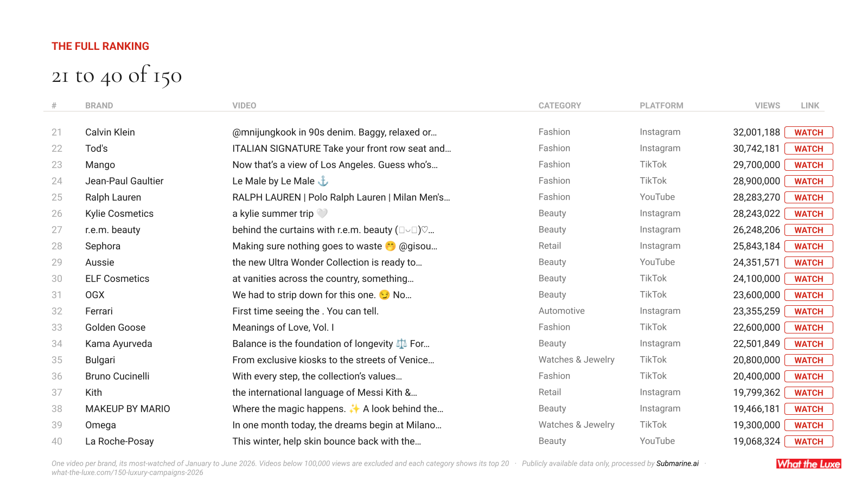
Task: Click WATCH for Golden Goose
Action: click(808, 328)
